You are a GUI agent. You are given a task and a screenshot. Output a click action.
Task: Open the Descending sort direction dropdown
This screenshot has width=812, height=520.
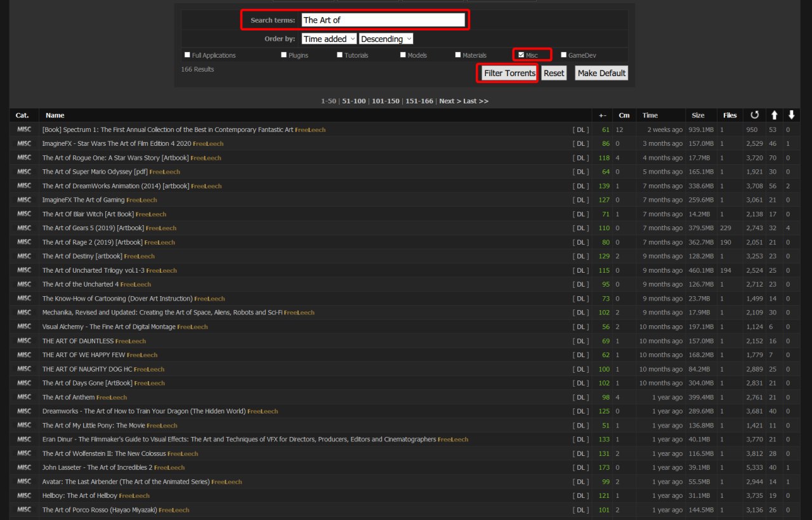(386, 39)
